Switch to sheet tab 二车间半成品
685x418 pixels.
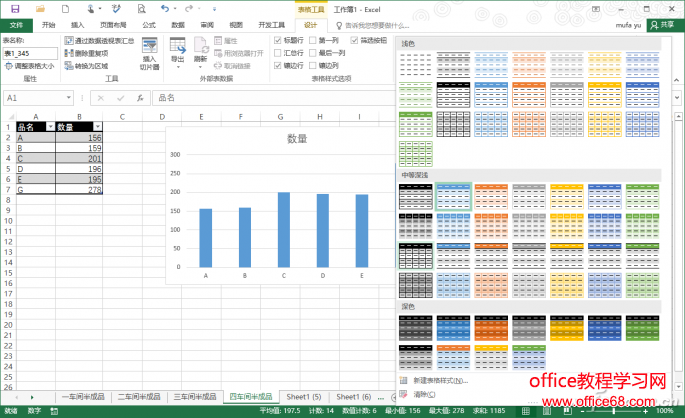click(x=139, y=397)
